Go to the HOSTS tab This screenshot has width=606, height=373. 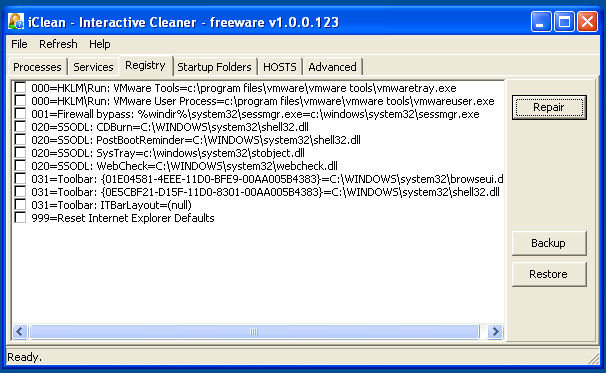(280, 67)
